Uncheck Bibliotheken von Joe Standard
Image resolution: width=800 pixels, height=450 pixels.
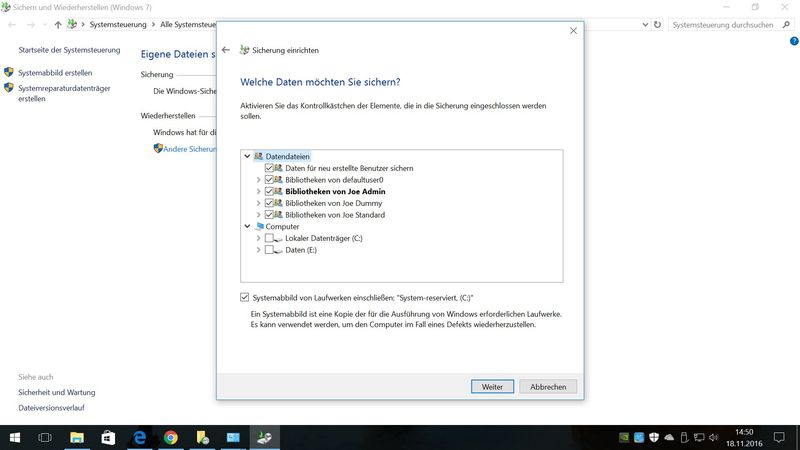(269, 215)
